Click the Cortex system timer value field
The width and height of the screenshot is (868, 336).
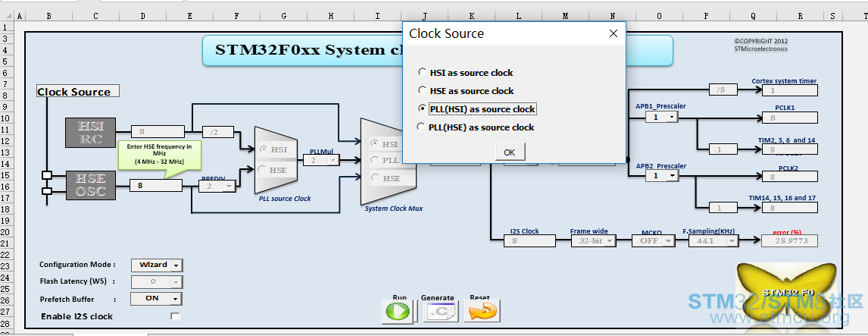pos(791,90)
